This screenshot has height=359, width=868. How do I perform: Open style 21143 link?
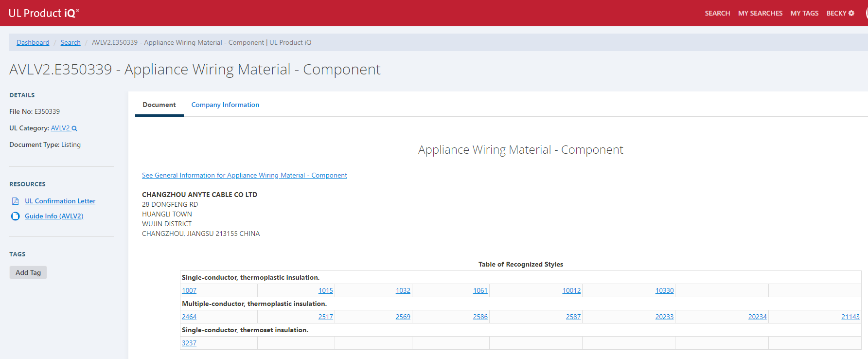[850, 317]
